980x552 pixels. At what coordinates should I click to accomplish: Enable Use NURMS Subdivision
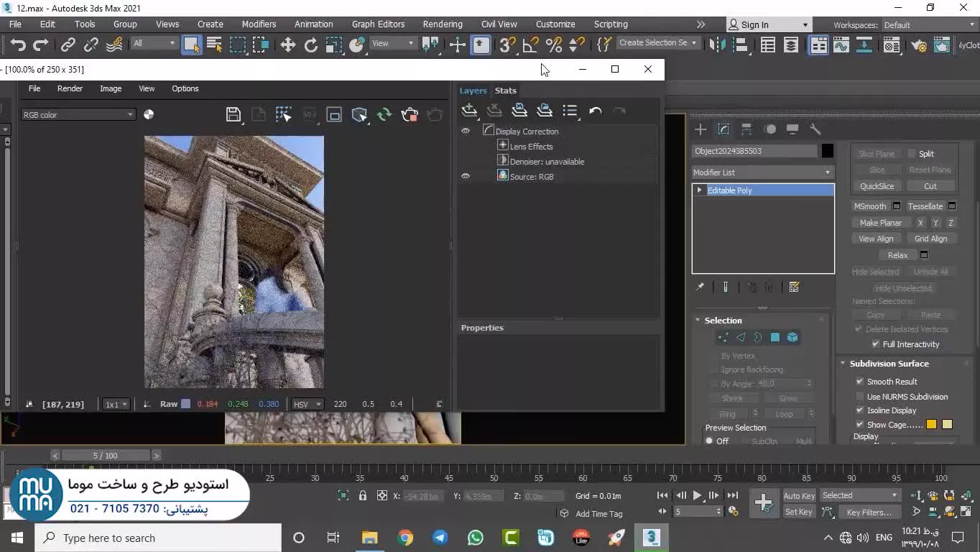point(860,397)
